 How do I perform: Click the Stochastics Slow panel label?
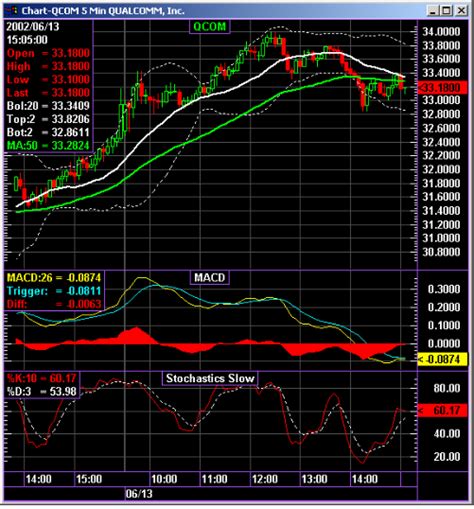coord(210,378)
